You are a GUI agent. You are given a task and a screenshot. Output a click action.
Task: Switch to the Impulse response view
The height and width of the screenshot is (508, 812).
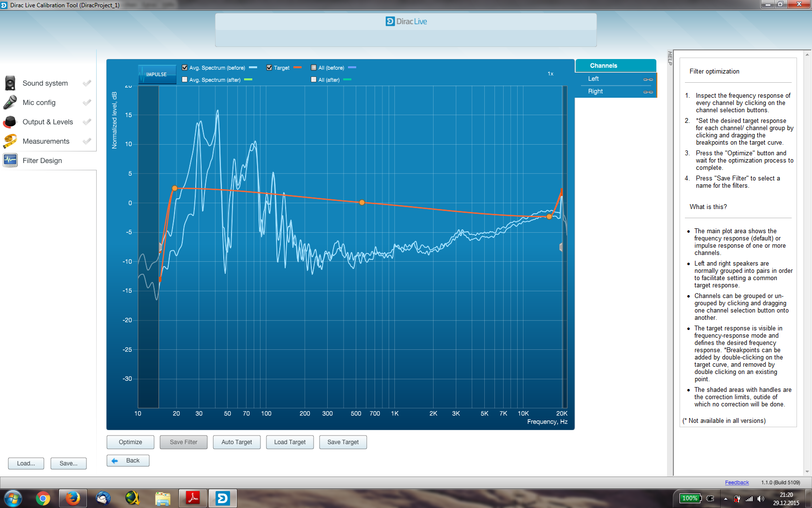157,75
